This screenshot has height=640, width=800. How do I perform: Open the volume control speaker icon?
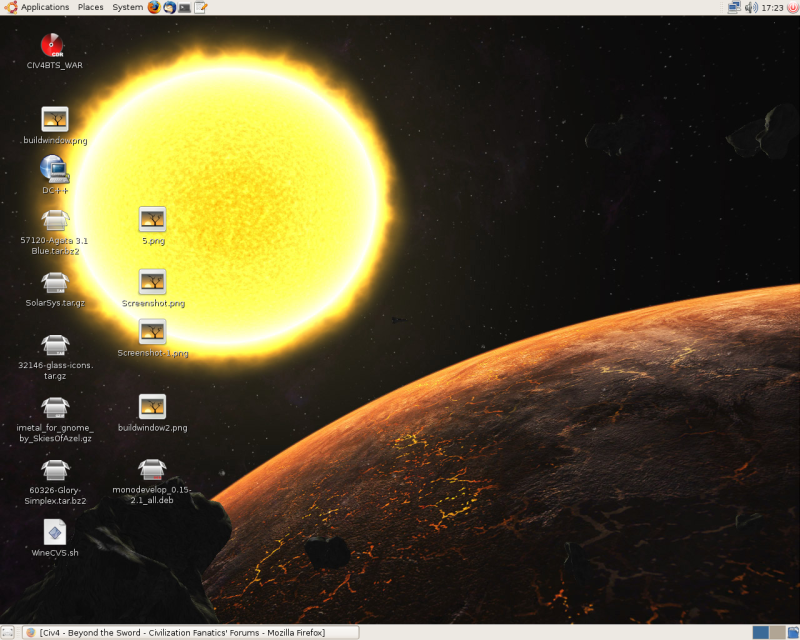click(x=750, y=7)
